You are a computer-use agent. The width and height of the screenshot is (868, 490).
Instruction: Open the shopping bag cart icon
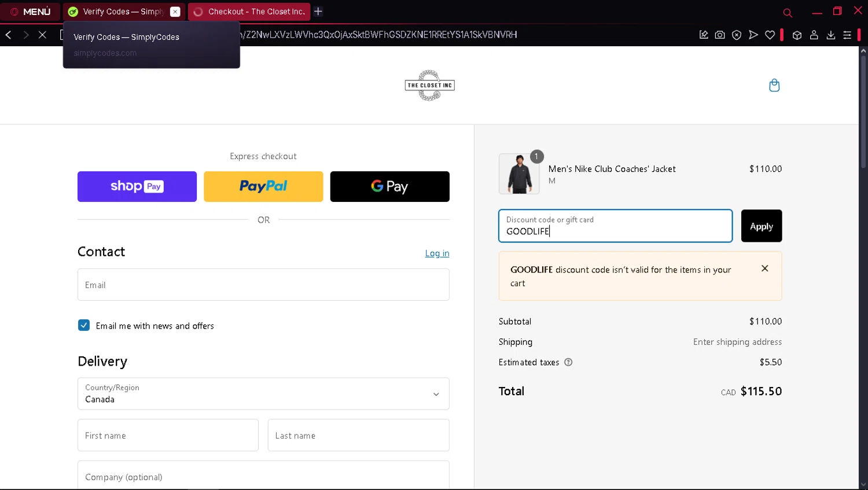pos(774,86)
